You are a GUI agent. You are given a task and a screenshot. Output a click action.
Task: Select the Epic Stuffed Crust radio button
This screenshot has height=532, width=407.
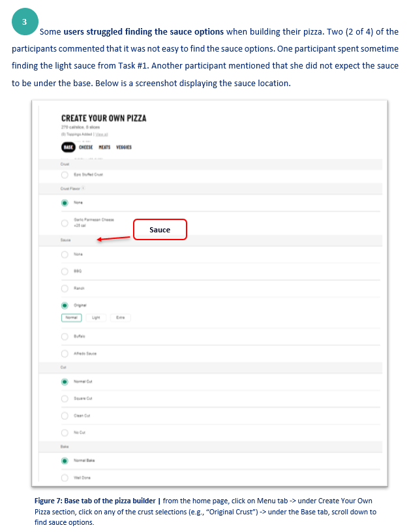[65, 175]
